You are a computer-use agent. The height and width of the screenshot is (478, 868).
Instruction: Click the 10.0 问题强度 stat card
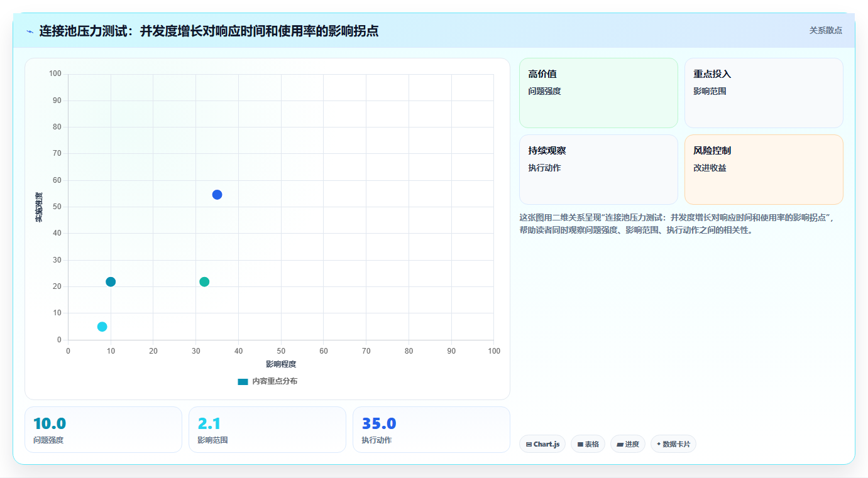coord(103,430)
